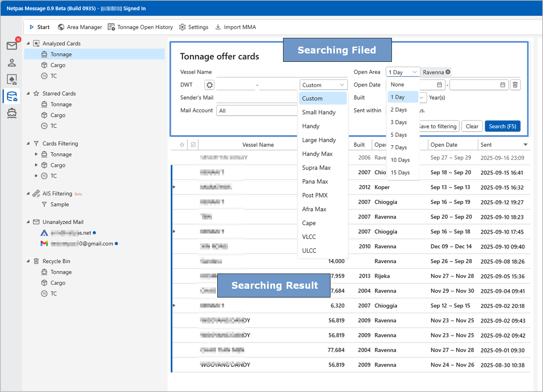The image size is (543, 392).
Task: Remove the Ravenna open area tag
Action: coord(448,72)
